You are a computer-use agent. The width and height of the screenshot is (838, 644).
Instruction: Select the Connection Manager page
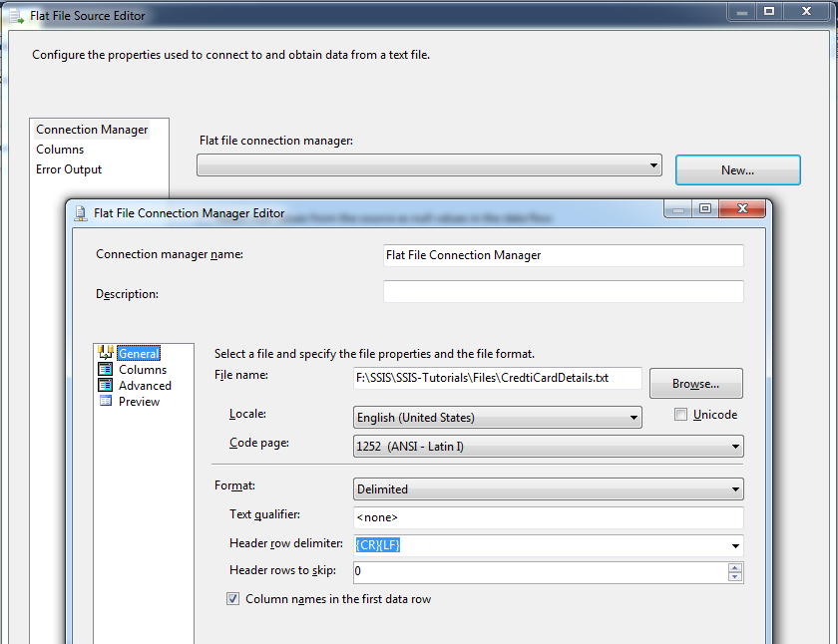pos(91,129)
